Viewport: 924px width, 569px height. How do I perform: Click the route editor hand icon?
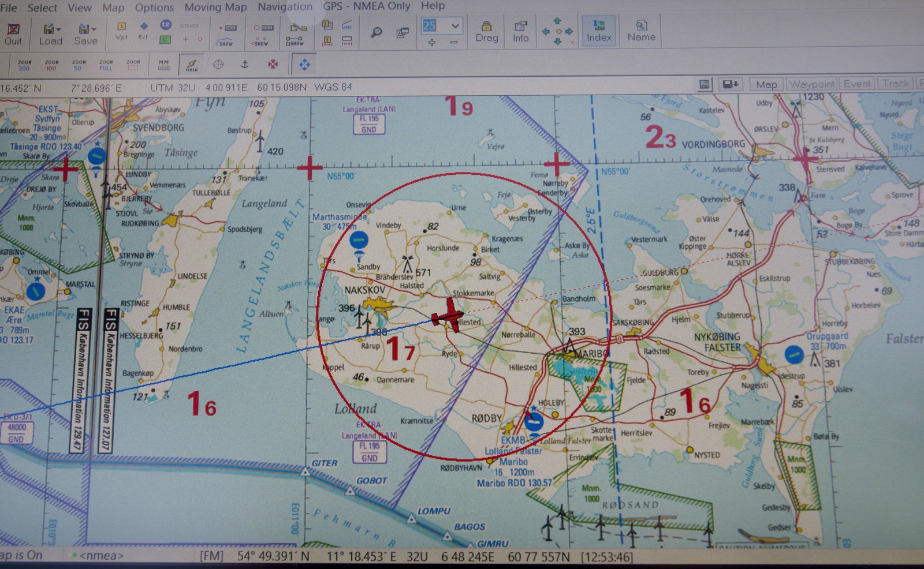click(x=298, y=28)
